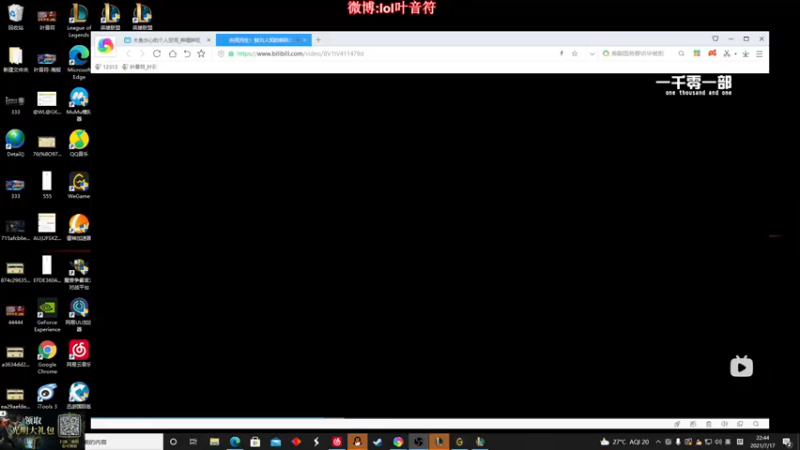
Task: Click the Cortana circle on taskbar
Action: [x=173, y=442]
